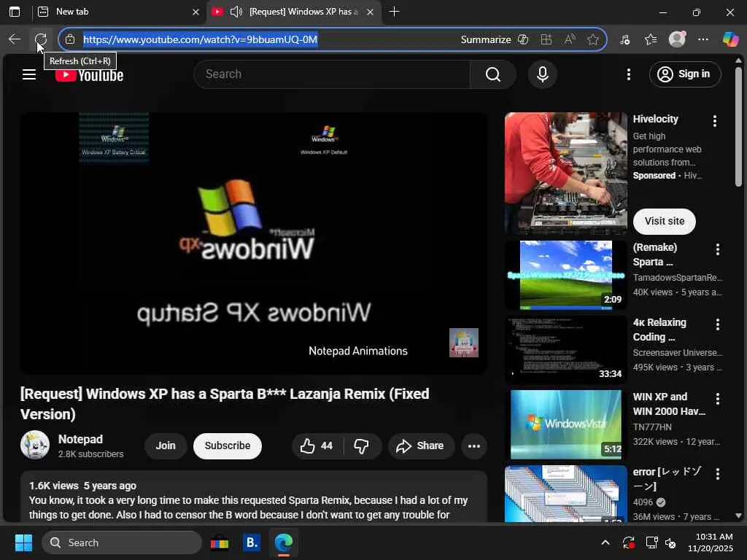Screen dimensions: 747x560
Task: Open the split screen icon
Action: click(546, 39)
